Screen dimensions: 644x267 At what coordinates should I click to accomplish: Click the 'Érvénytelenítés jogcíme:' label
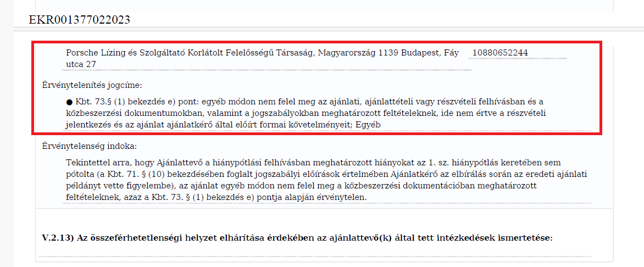(84, 85)
